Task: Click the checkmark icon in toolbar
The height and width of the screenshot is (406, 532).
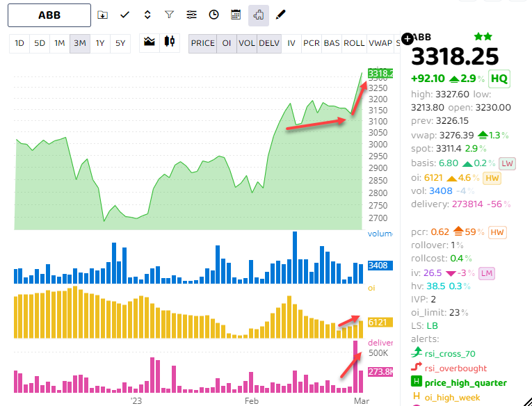Action: [x=125, y=15]
